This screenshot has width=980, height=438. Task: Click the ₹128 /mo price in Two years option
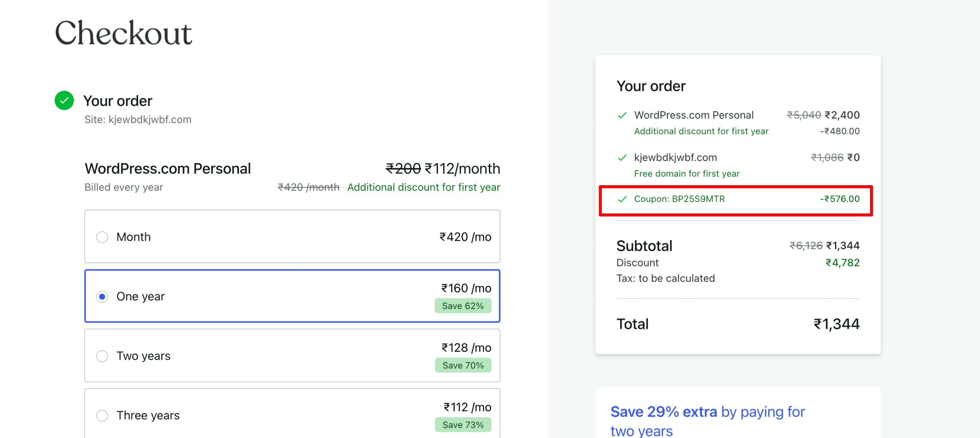point(466,348)
